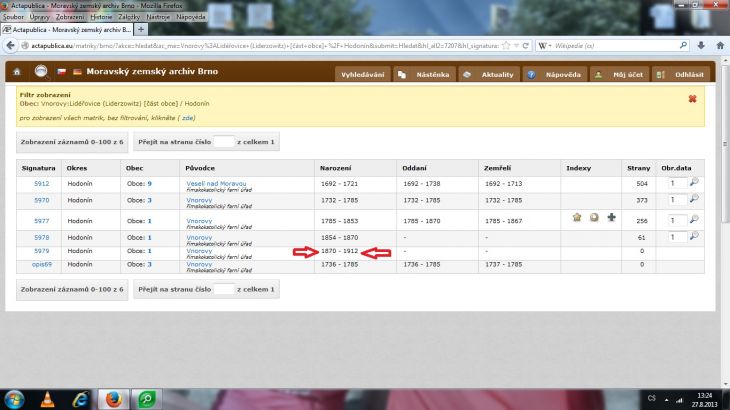Close the yellow filter box with red X
The image size is (730, 410).
pos(692,99)
